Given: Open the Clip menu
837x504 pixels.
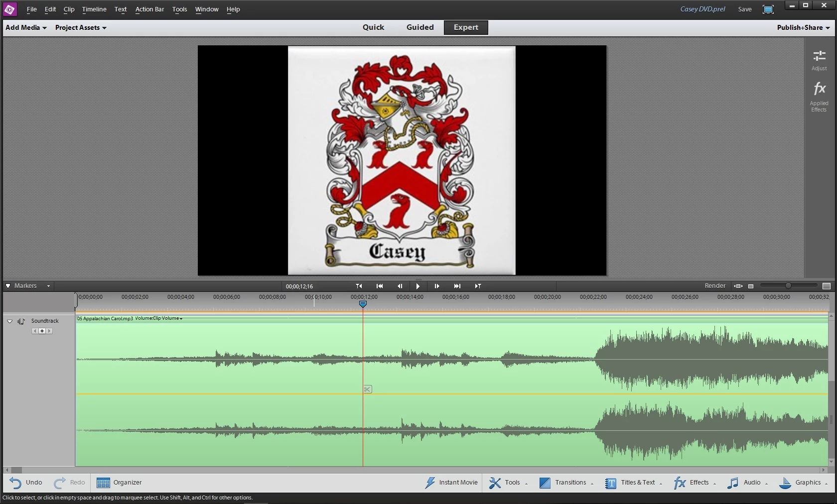Looking at the screenshot, I should (x=69, y=9).
